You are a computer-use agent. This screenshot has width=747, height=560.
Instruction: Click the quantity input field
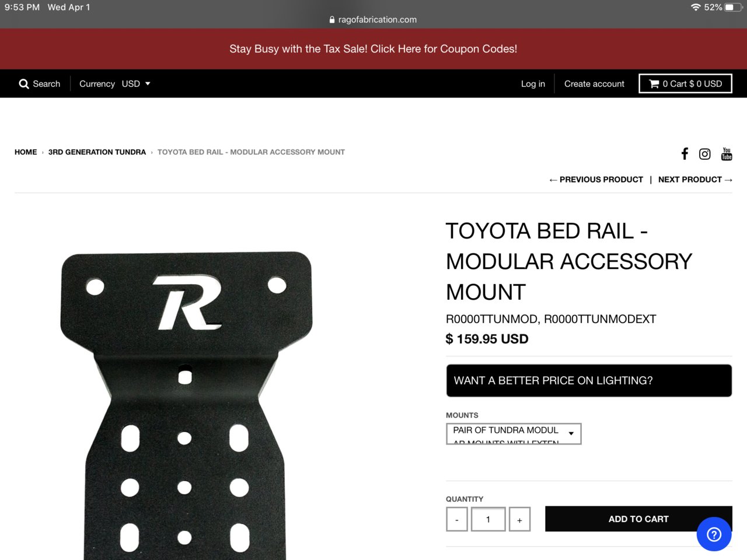coord(488,519)
